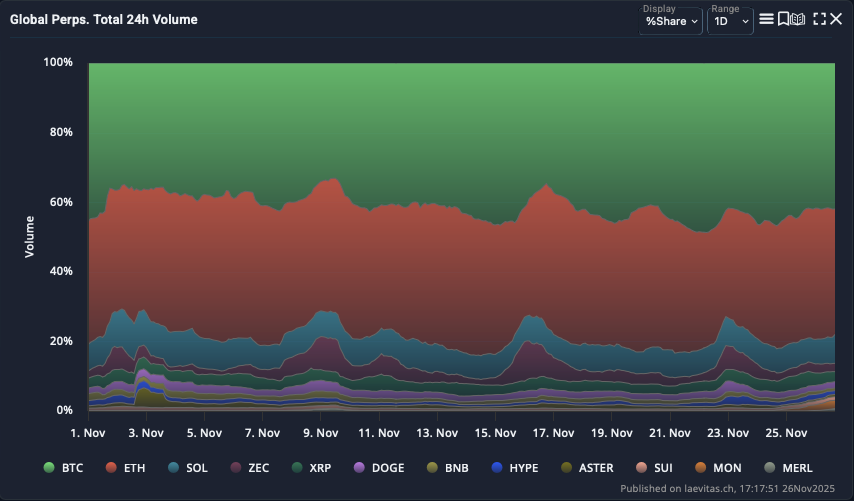This screenshot has width=854, height=501.
Task: Close the chart panel with the X
Action: 836,19
